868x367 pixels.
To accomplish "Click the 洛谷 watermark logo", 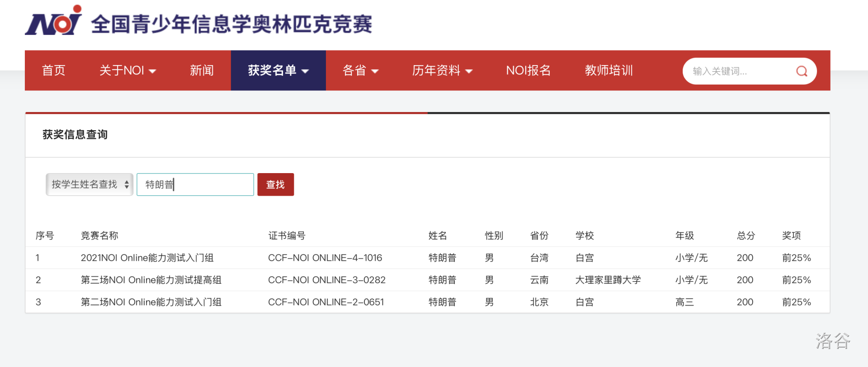I will (x=833, y=341).
